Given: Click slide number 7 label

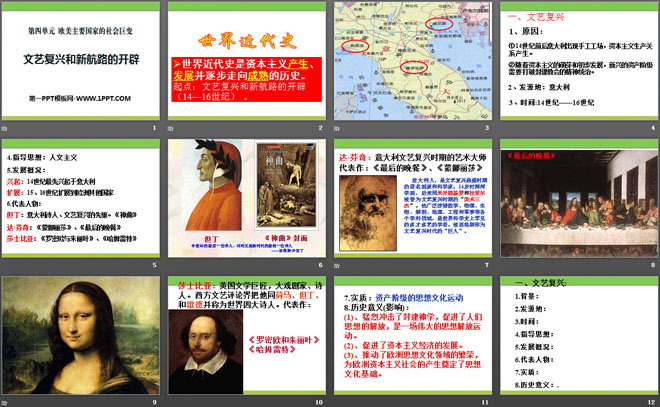Looking at the screenshot, I should point(487,265).
